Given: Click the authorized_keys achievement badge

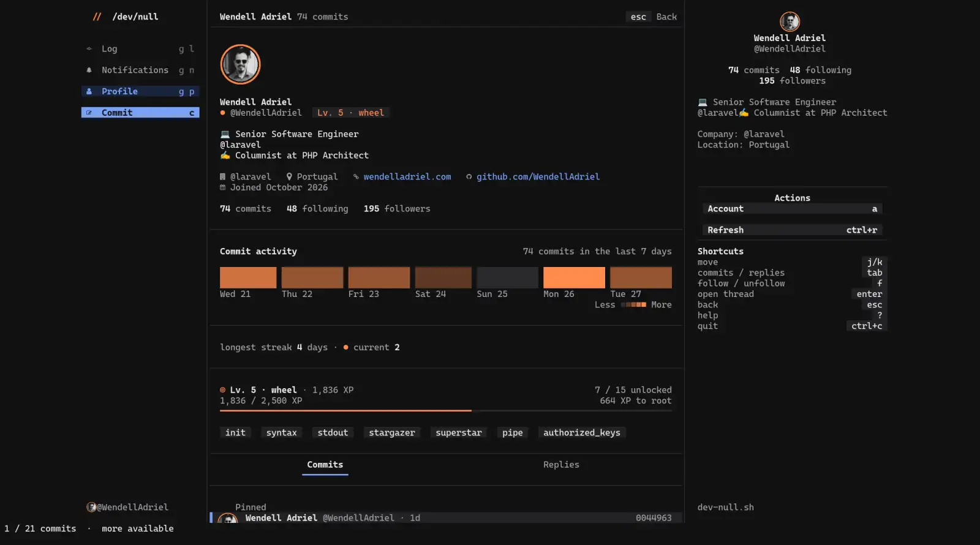Looking at the screenshot, I should point(582,433).
